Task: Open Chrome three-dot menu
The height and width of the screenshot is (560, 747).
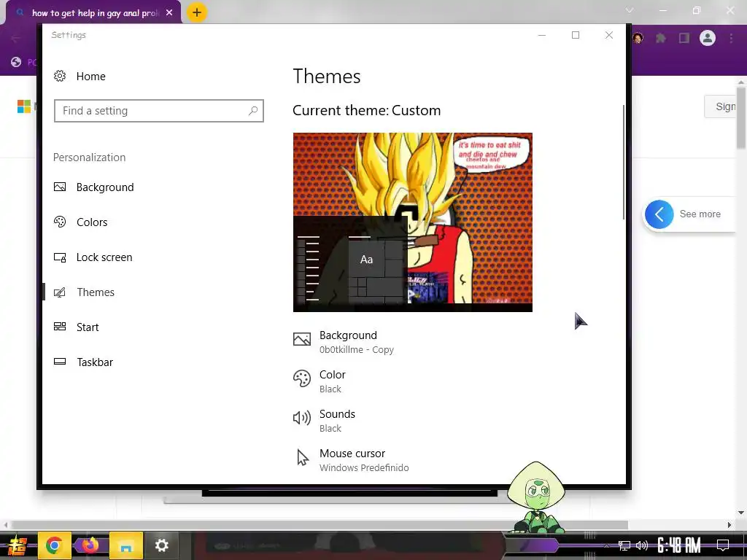Action: [731, 38]
